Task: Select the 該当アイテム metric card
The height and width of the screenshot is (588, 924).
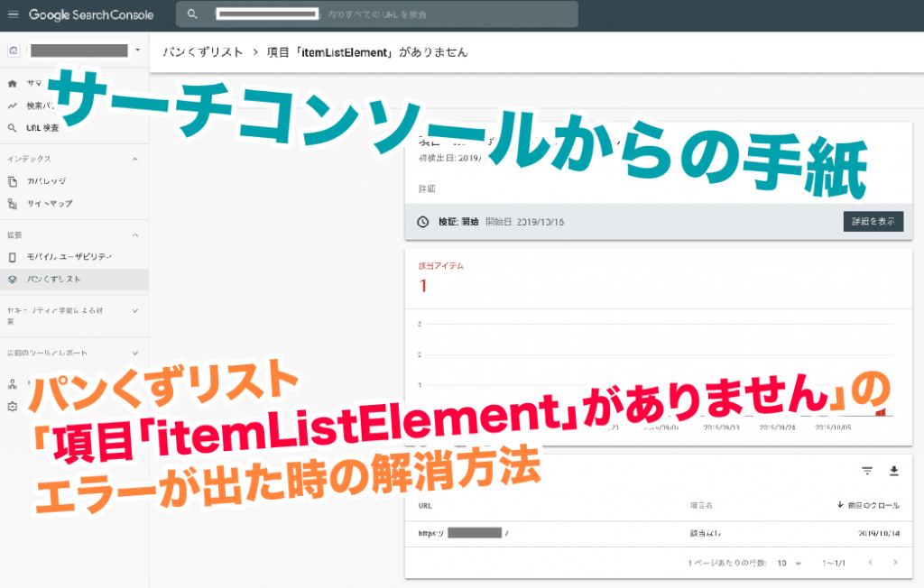Action: [440, 278]
